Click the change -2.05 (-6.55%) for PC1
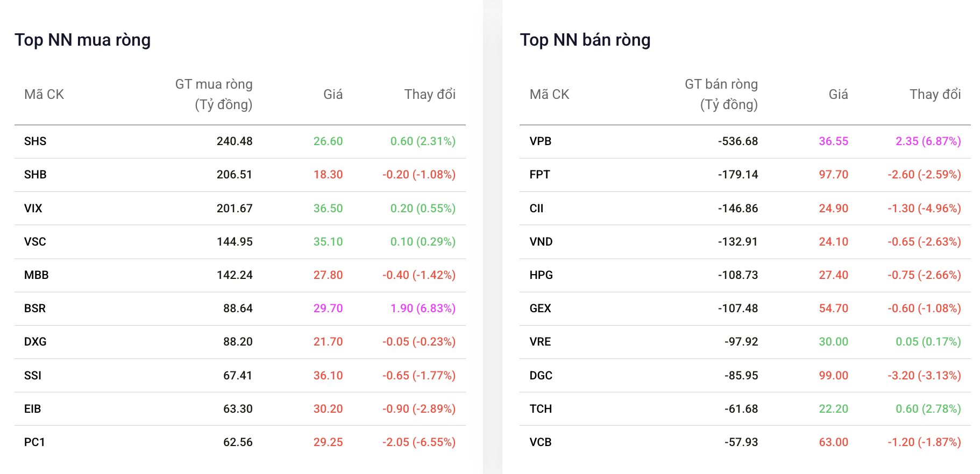 point(419,442)
